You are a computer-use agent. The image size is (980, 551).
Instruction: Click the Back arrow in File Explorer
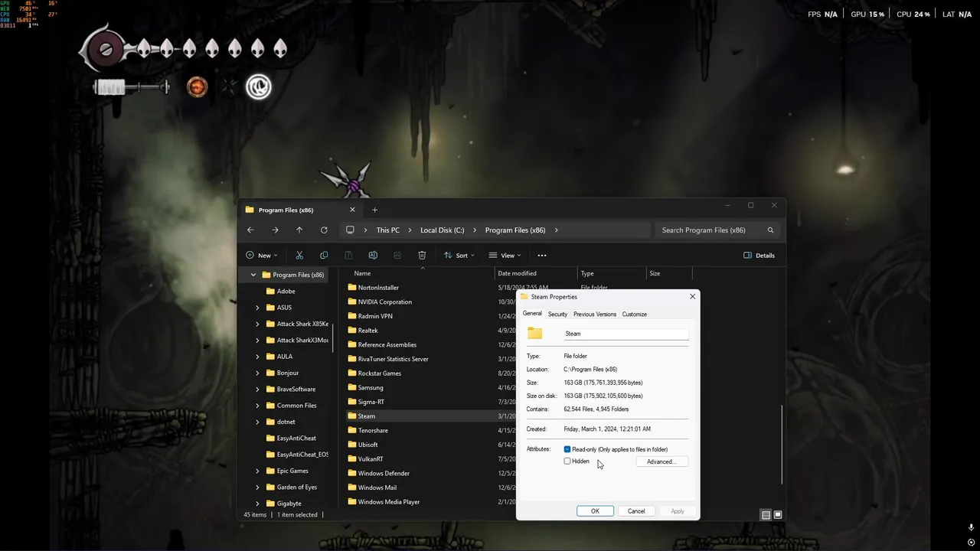click(x=250, y=230)
